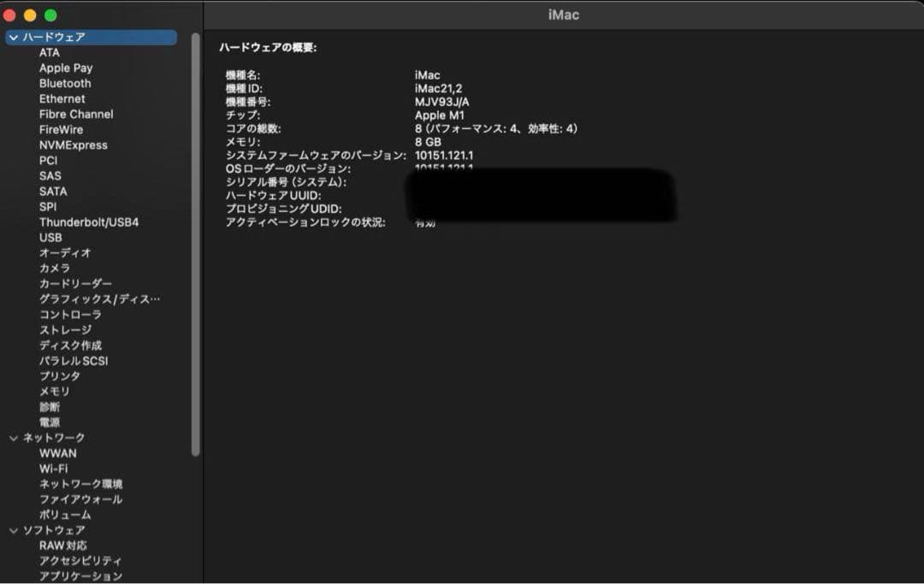View Ethernet information
This screenshot has width=924, height=584.
coord(62,98)
